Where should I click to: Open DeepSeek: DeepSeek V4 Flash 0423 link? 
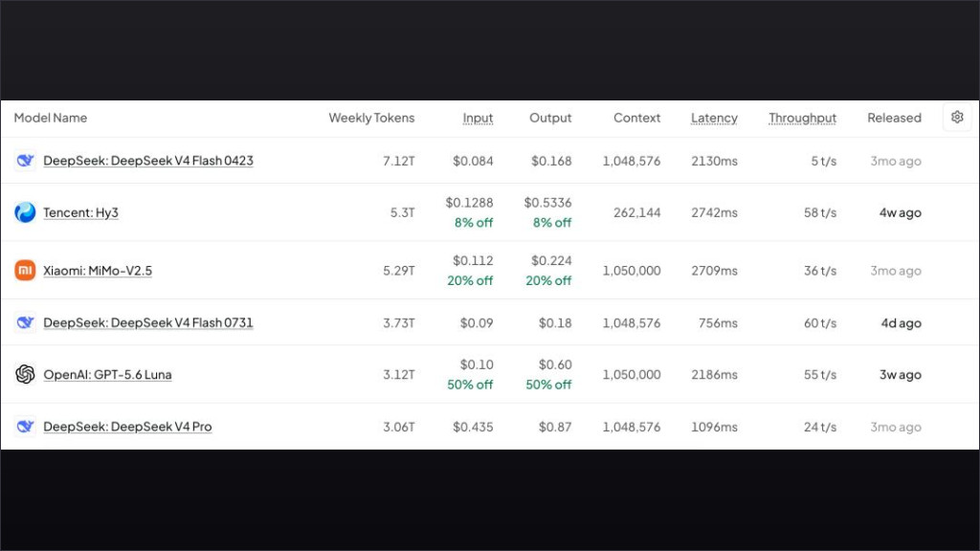148,161
